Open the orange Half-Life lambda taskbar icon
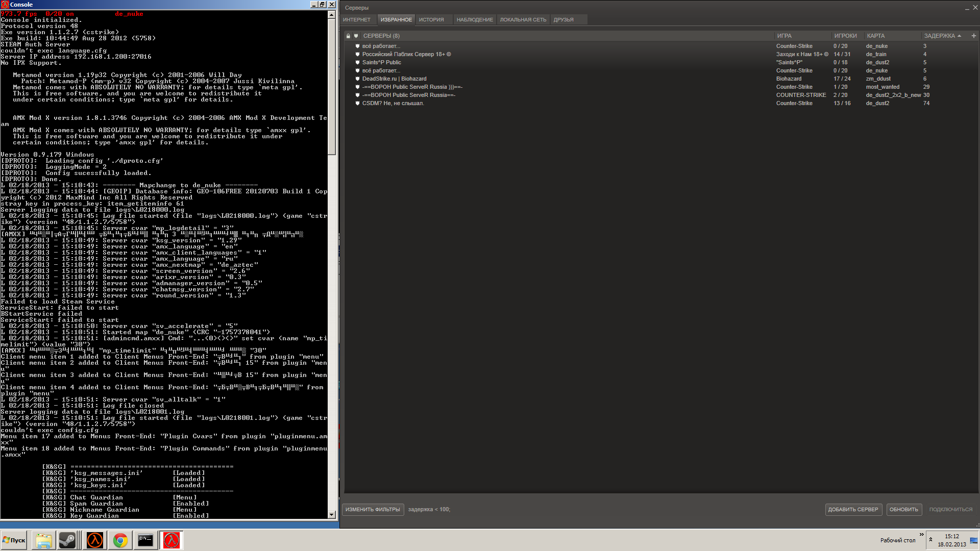 click(x=94, y=540)
